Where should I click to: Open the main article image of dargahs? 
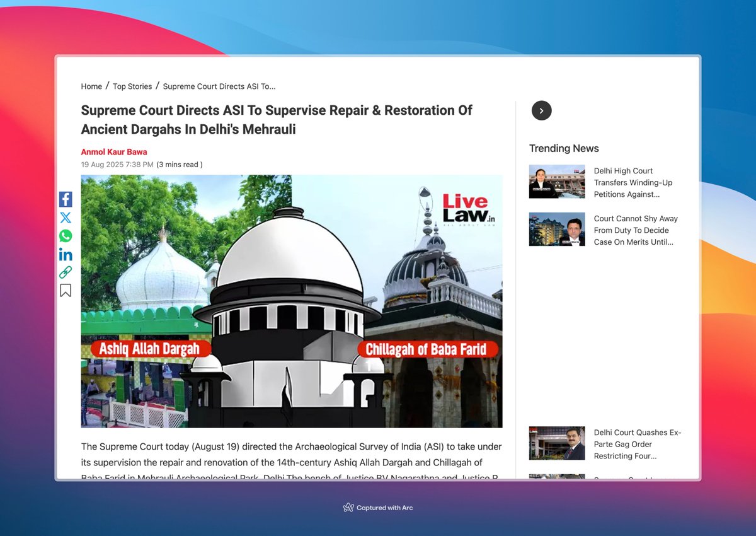click(x=292, y=301)
